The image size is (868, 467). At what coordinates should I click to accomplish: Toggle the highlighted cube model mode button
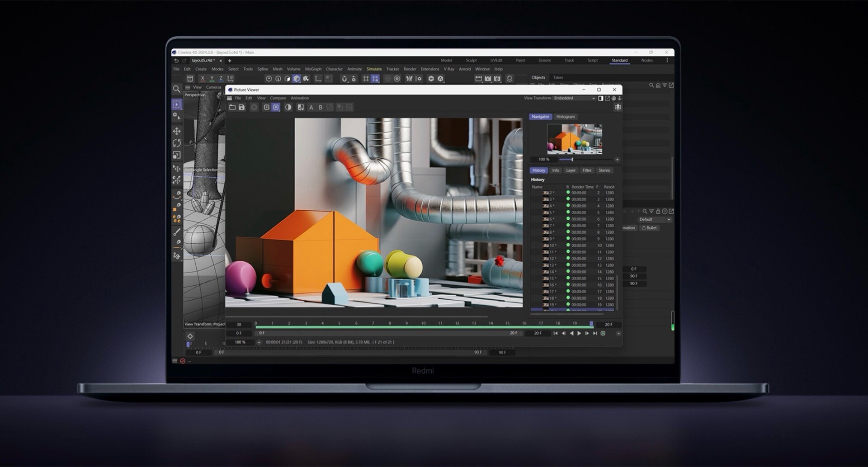(297, 79)
